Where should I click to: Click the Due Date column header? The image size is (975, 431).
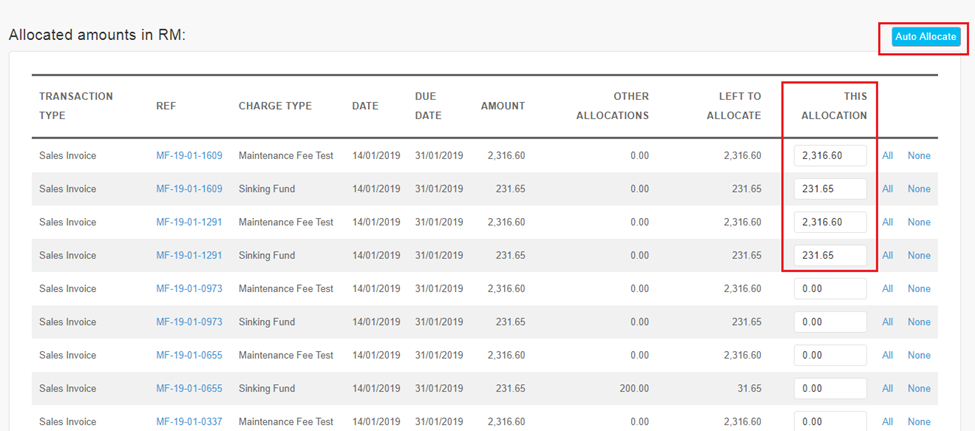pyautogui.click(x=427, y=106)
